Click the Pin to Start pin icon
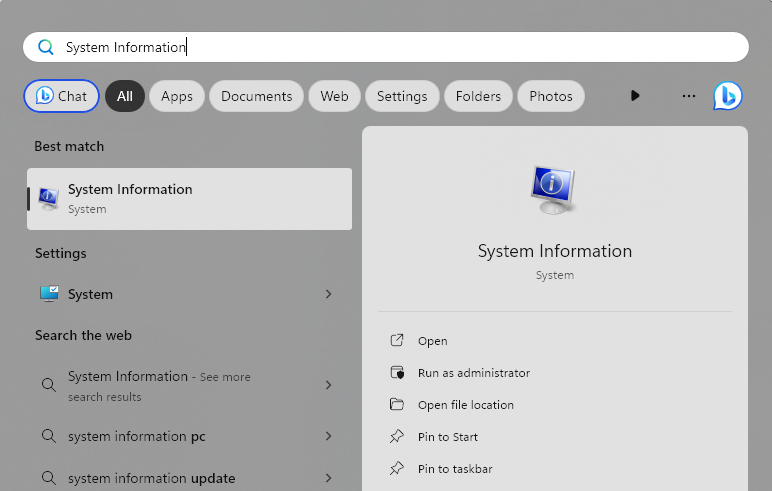Screen dimensions: 772x491 (397, 437)
